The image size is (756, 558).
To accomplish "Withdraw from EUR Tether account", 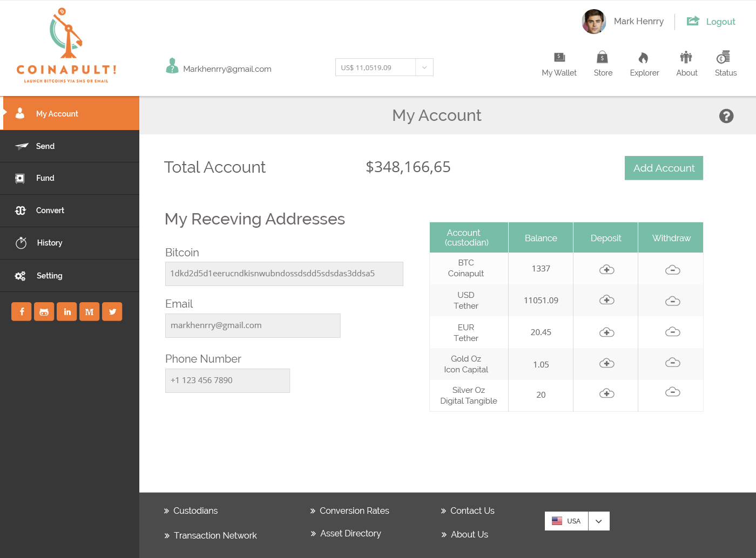I will point(673,332).
